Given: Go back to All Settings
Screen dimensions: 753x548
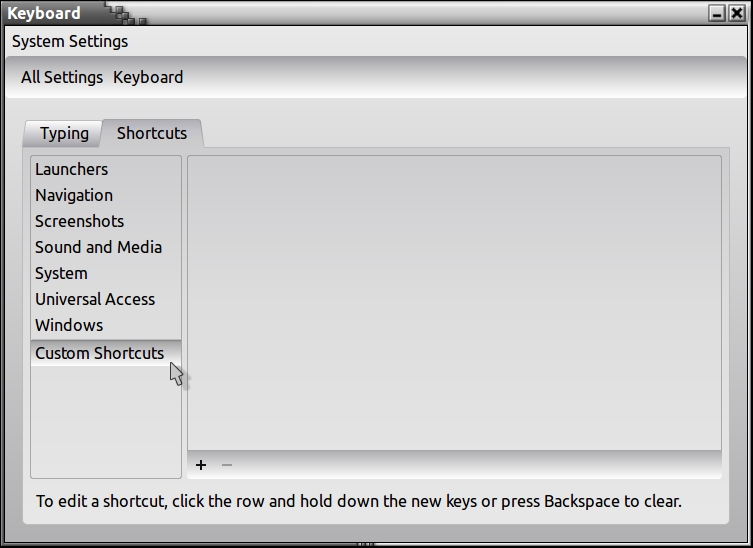Looking at the screenshot, I should pos(62,77).
